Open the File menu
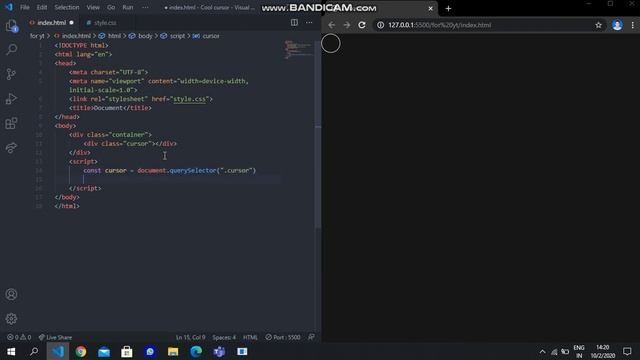This screenshot has width=640, height=360. point(25,7)
